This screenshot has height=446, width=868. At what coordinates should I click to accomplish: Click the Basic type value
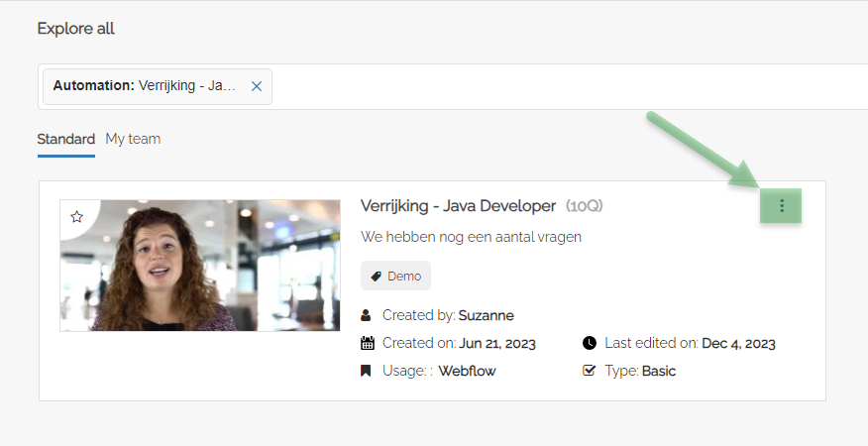pyautogui.click(x=659, y=371)
